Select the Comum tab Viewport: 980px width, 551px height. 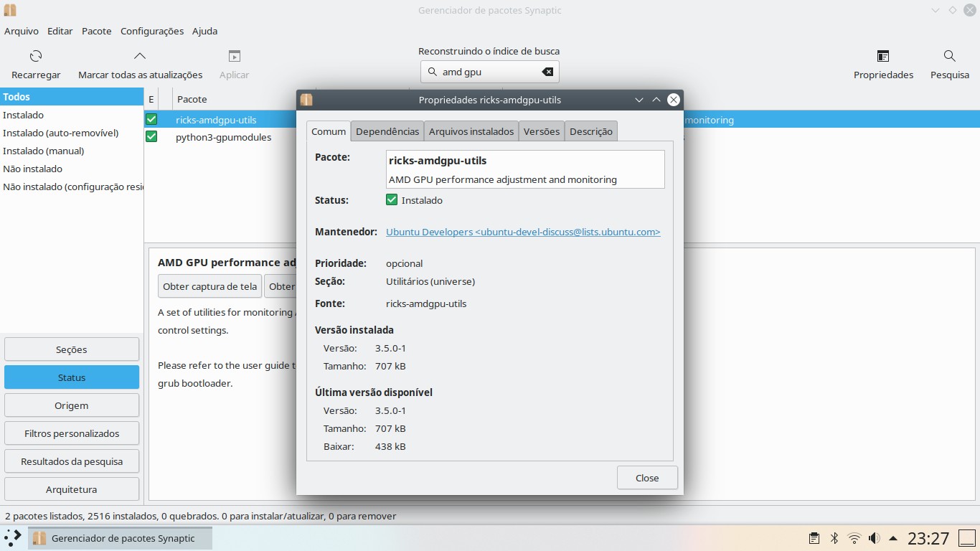point(329,131)
